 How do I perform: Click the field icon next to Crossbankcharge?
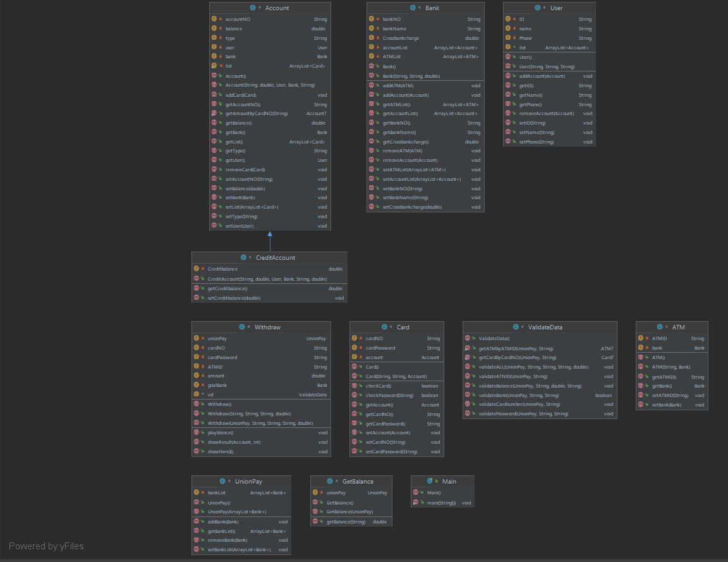tap(372, 38)
